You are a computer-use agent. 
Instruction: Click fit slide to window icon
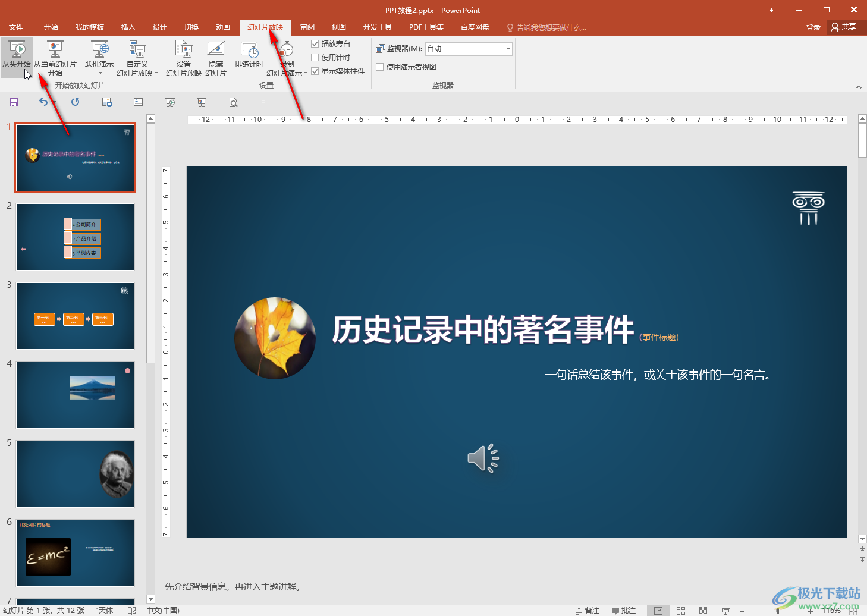[x=853, y=611]
